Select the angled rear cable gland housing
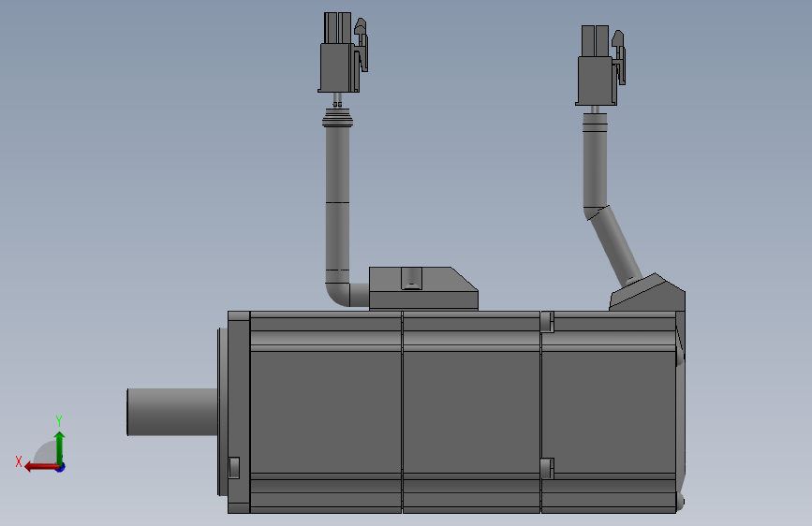This screenshot has width=812, height=526. tap(647, 293)
